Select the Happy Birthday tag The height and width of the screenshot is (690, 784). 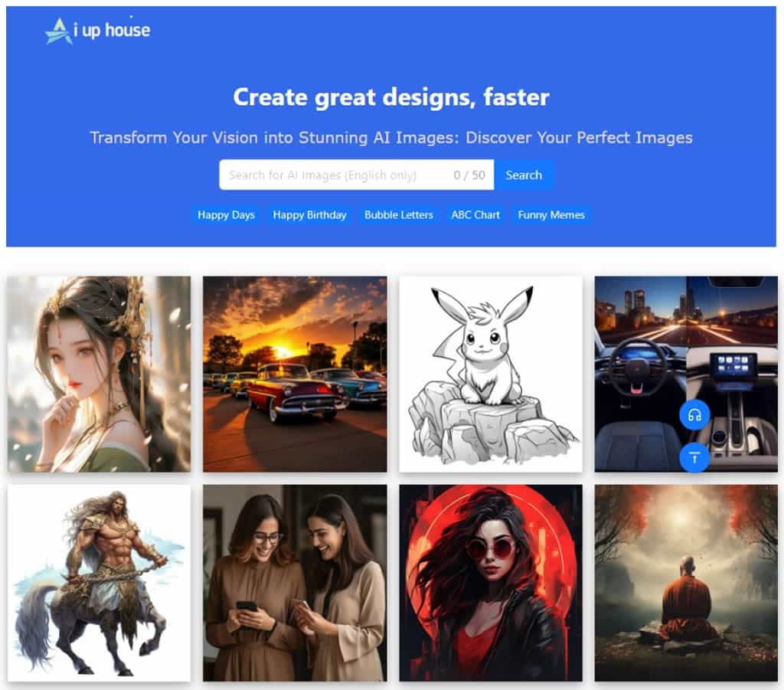coord(309,215)
